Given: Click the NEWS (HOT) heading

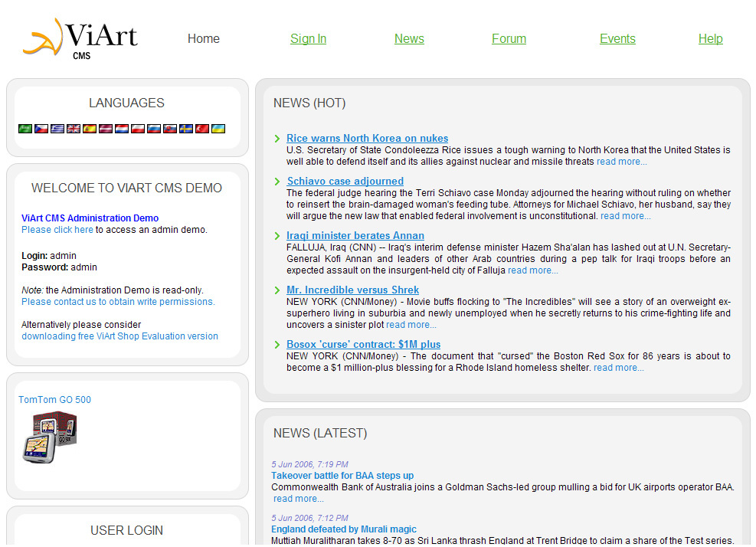Looking at the screenshot, I should 309,103.
